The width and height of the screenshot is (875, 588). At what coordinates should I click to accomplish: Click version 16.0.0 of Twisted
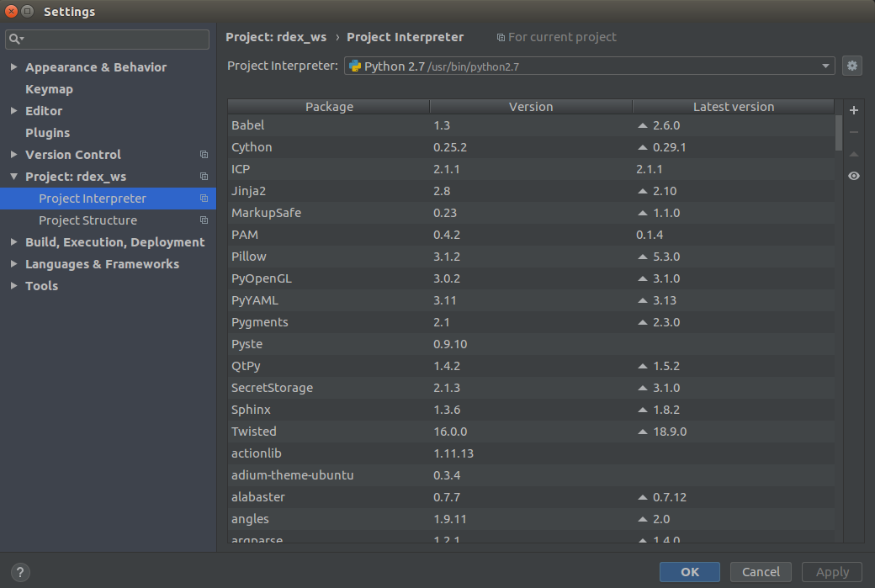click(x=450, y=432)
